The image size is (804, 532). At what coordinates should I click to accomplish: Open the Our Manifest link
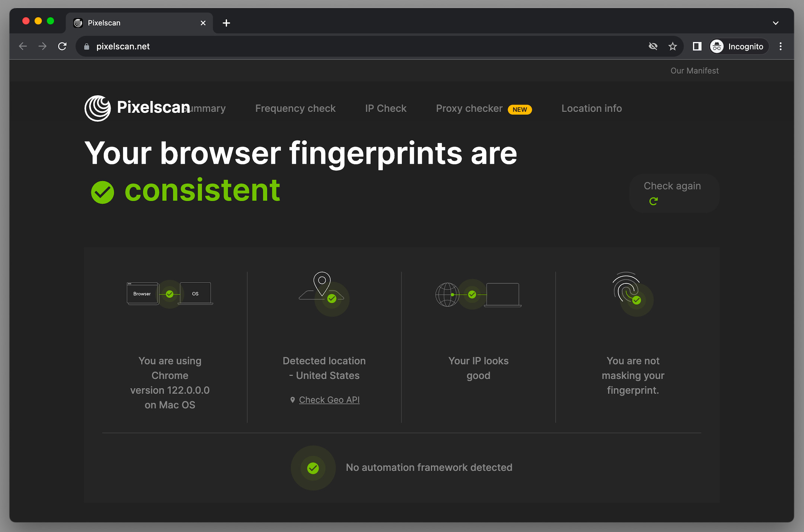coord(694,71)
